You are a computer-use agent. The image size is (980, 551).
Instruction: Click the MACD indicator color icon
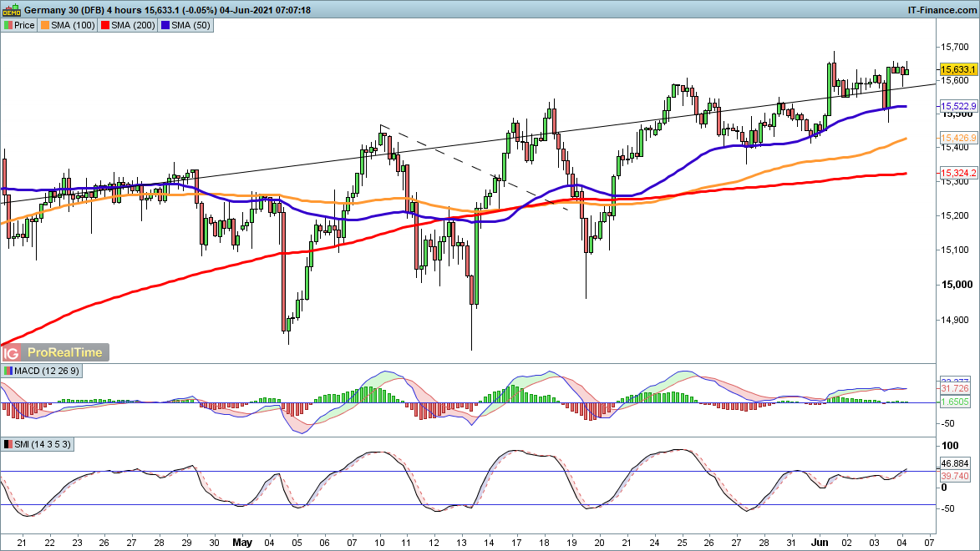[x=8, y=371]
